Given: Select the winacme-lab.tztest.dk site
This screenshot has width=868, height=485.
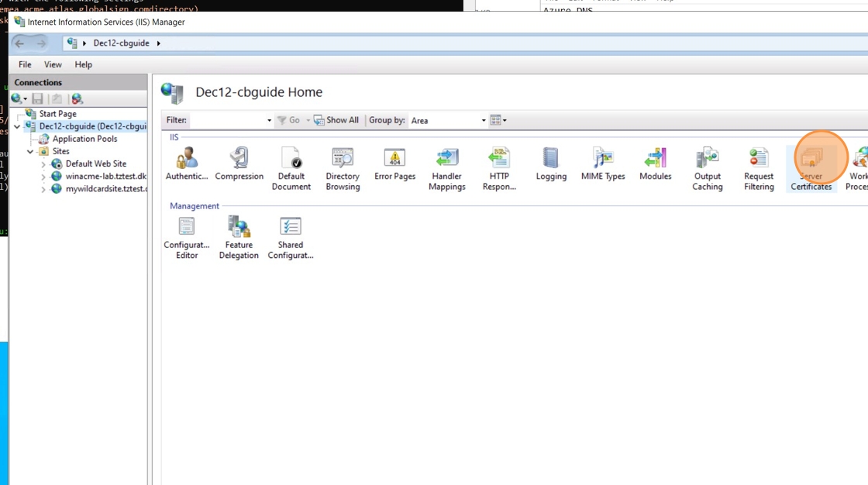Looking at the screenshot, I should (x=105, y=177).
